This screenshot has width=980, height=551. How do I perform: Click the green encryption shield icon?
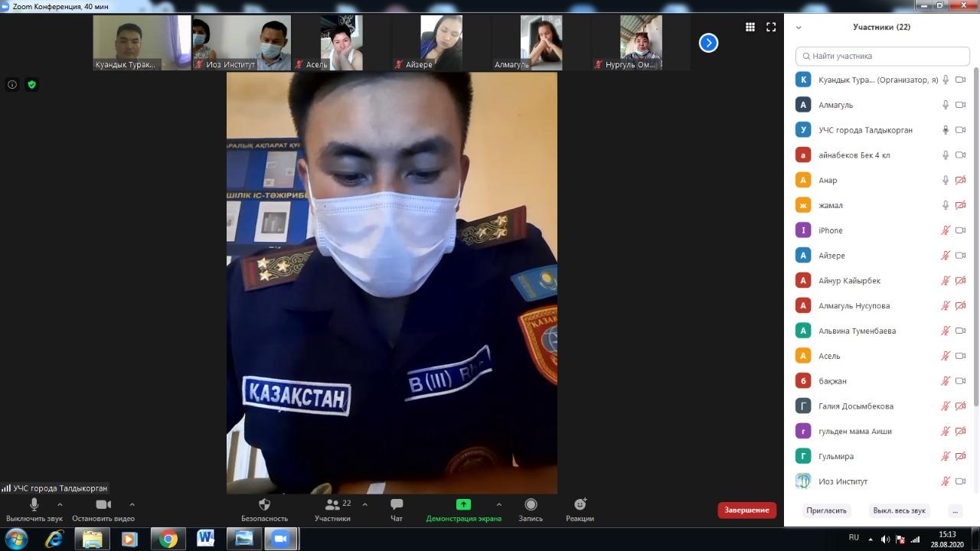(x=32, y=85)
